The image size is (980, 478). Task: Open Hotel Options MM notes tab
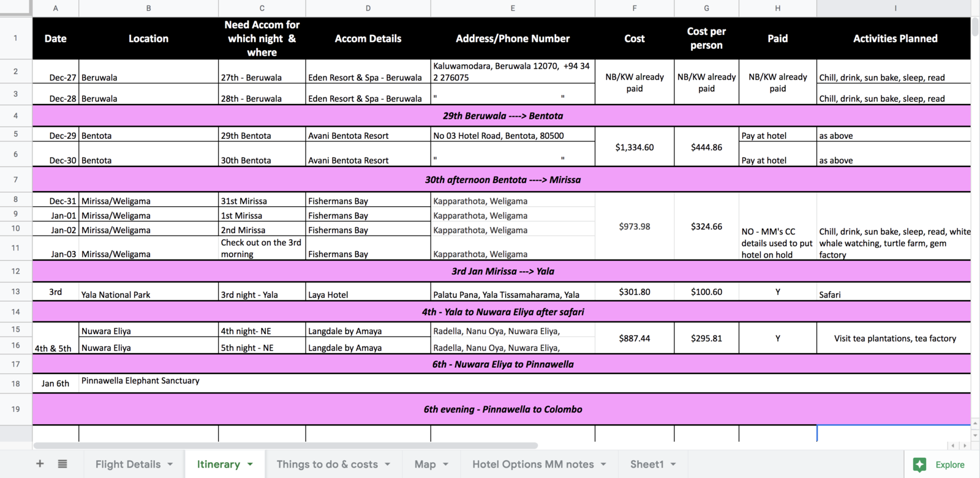533,465
